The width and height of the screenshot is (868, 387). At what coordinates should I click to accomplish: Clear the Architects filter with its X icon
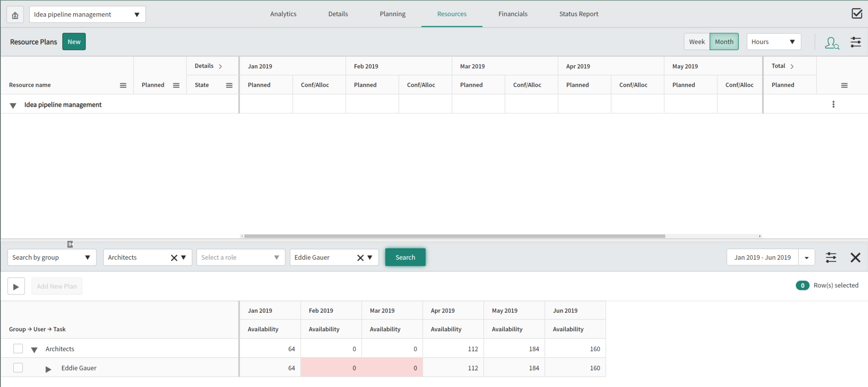point(173,257)
